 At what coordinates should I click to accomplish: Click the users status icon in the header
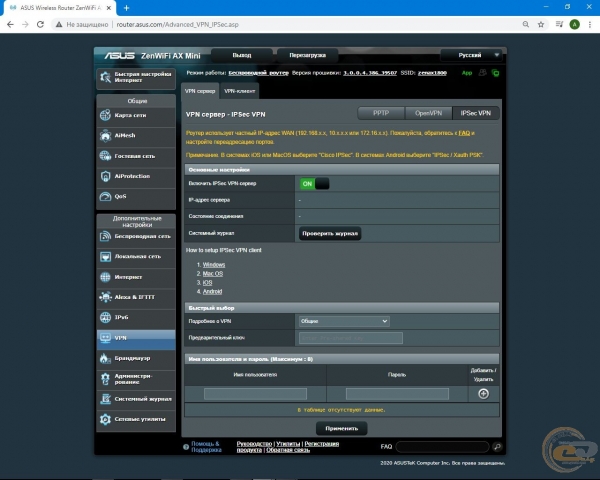pos(482,73)
